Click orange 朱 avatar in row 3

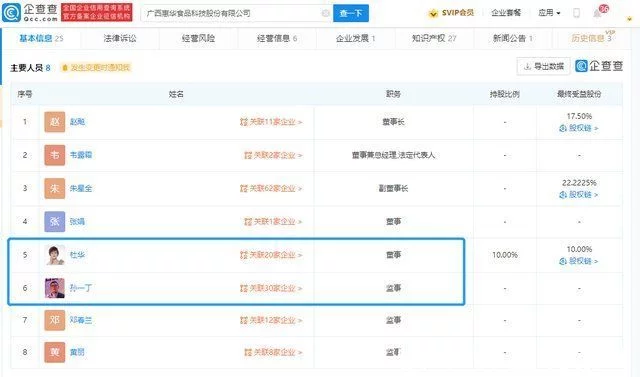(x=55, y=188)
